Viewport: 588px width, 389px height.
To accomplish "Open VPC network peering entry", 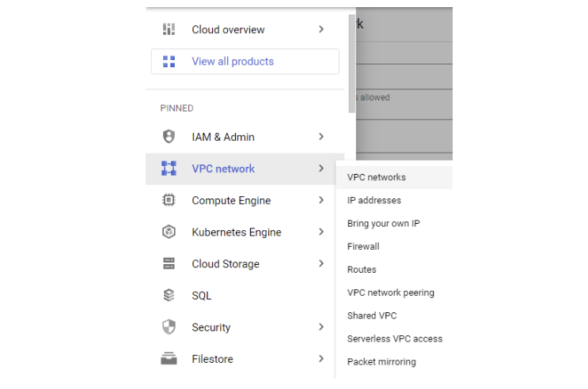I will tap(391, 293).
